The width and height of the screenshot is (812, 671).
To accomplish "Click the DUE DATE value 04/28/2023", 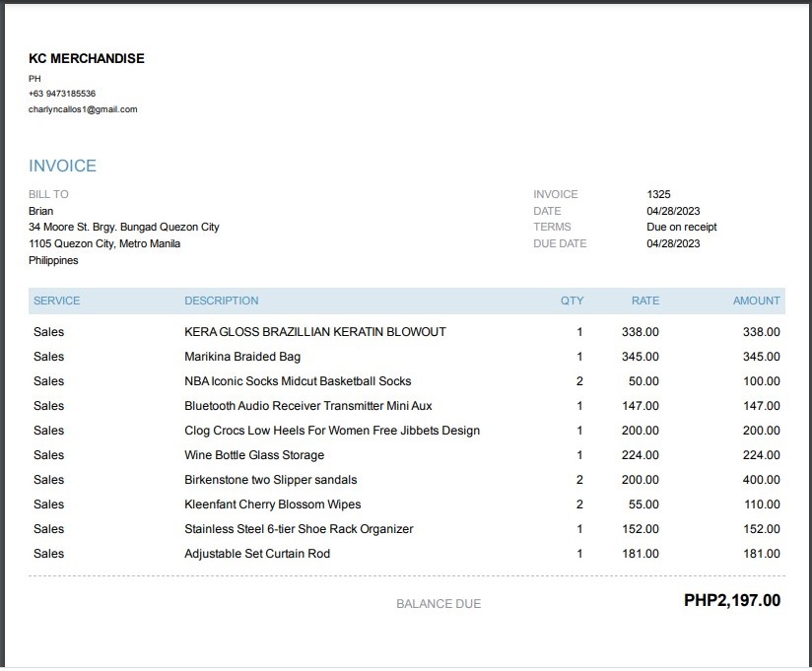I will [673, 243].
